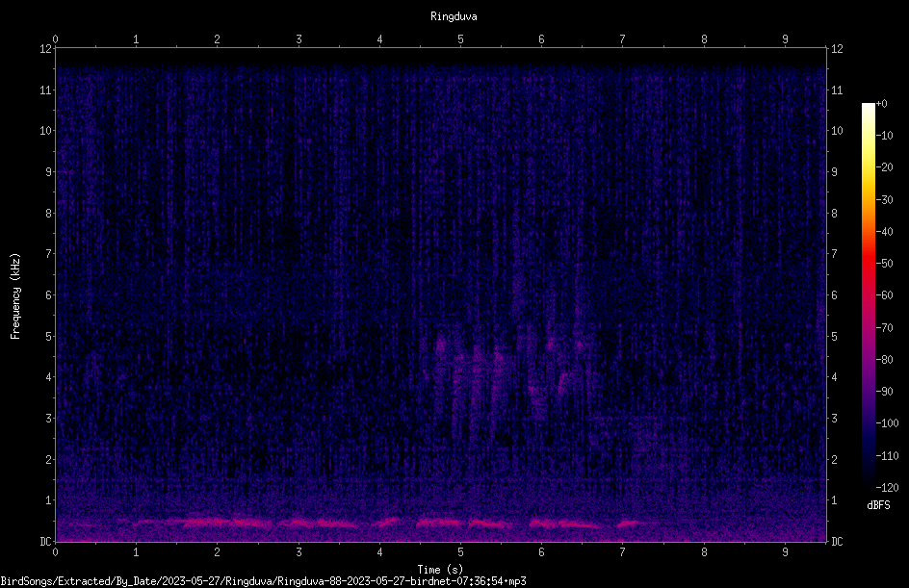The height and width of the screenshot is (588, 909).
Task: Click the dBFS unit label
Action: tap(878, 505)
